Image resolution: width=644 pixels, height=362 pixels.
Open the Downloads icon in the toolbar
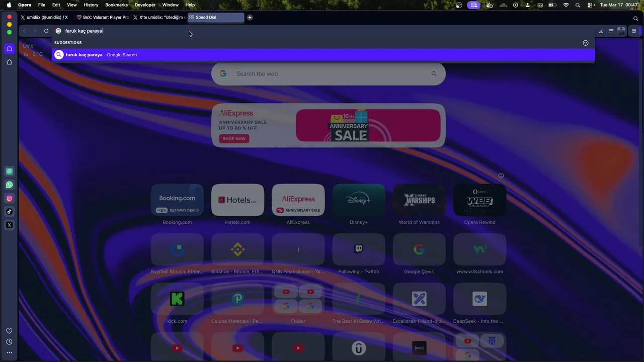(601, 31)
